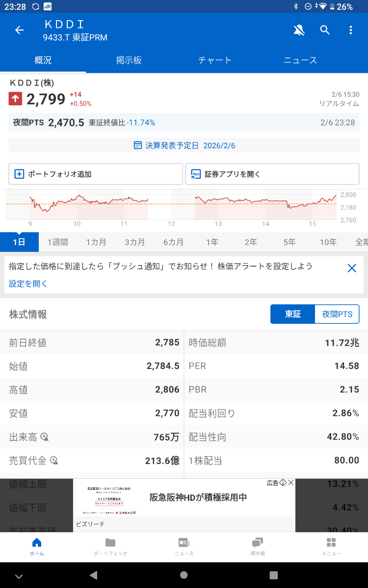Open the overflow menu via three-dot icon

coord(351,30)
